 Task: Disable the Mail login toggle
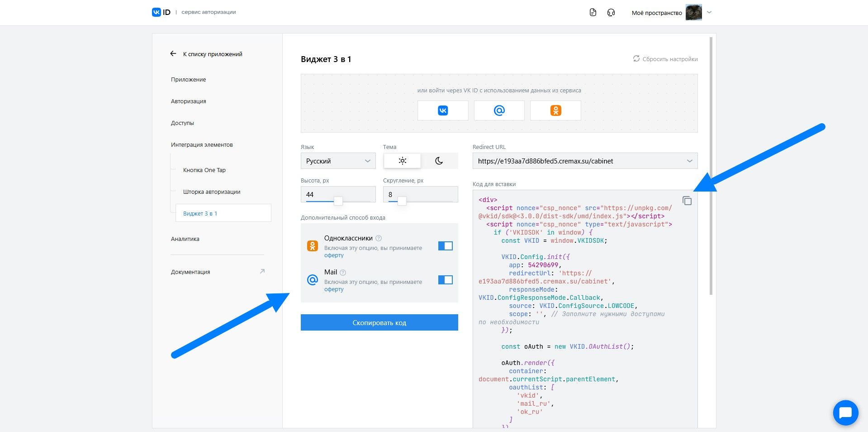(x=445, y=280)
